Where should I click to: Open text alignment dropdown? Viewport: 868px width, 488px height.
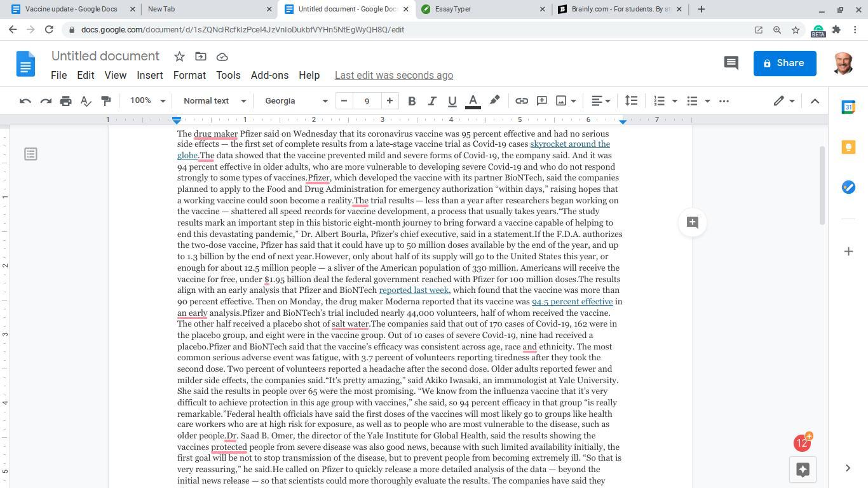[x=601, y=101]
